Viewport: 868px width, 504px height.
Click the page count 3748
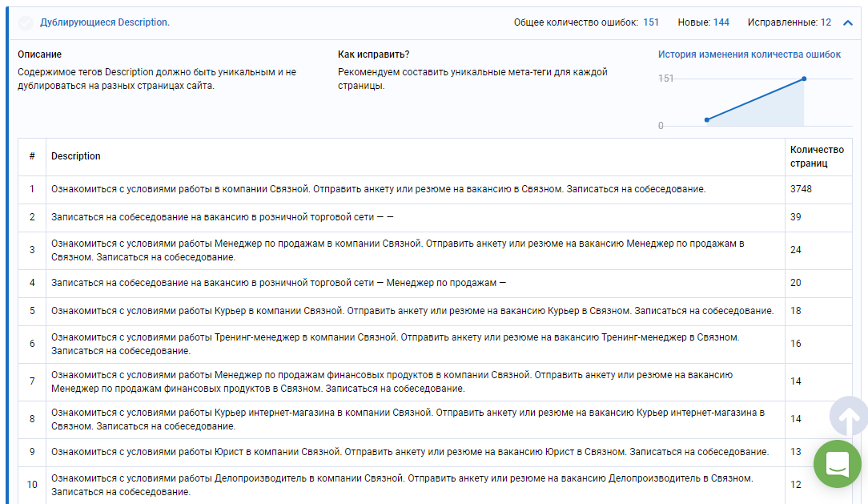[801, 189]
